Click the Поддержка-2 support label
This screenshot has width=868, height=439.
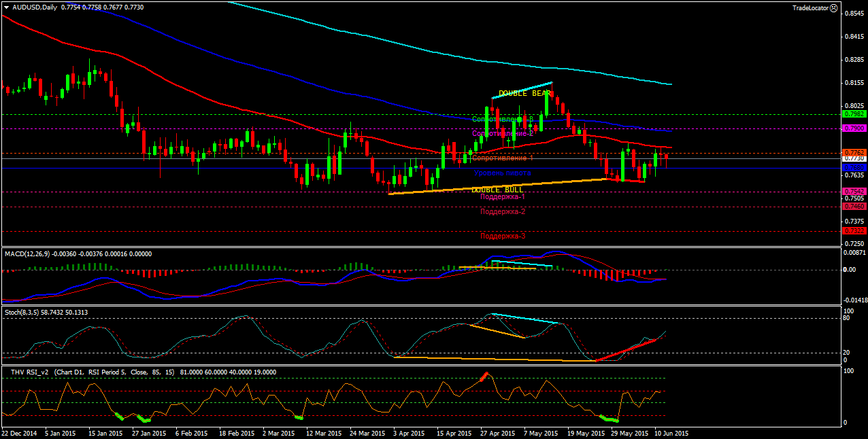tap(503, 211)
